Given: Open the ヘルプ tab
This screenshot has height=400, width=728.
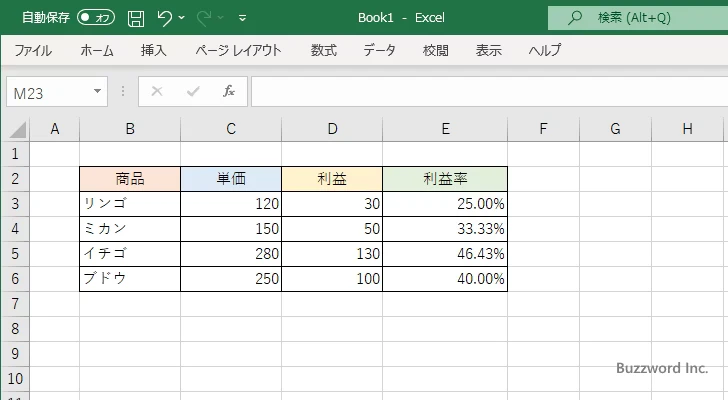Looking at the screenshot, I should click(545, 50).
